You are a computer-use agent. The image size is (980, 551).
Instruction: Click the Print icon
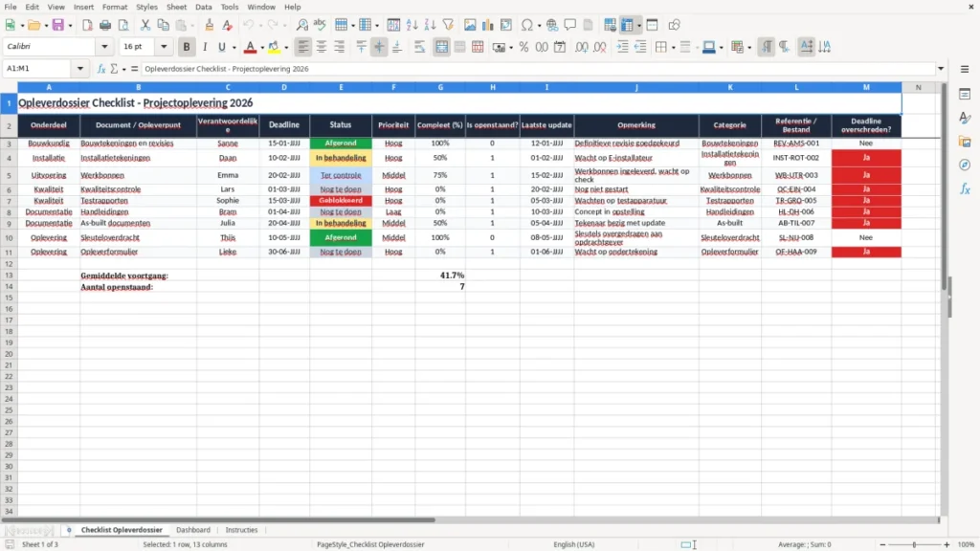tap(105, 25)
